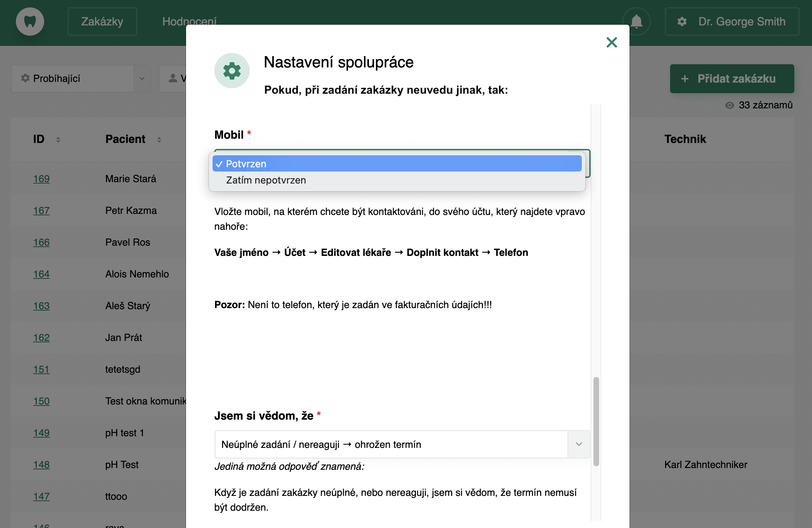Screen dimensions: 812x528
Task: Click the tooth logo icon
Action: (x=30, y=22)
